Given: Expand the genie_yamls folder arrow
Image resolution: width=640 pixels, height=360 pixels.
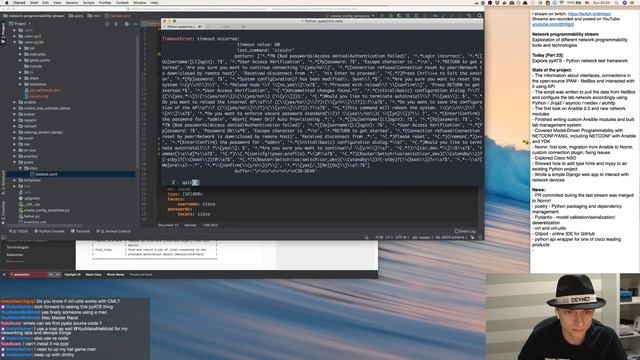Looking at the screenshot, I should (20, 60).
